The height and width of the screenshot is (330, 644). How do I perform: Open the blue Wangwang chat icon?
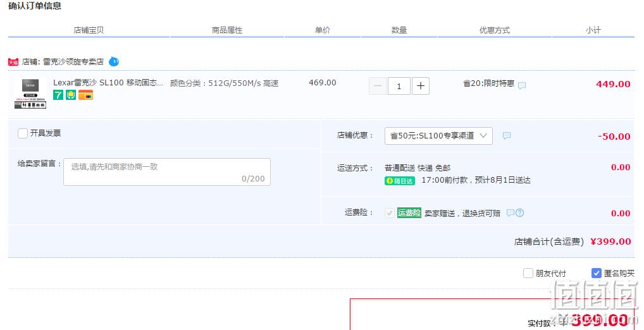tap(114, 61)
